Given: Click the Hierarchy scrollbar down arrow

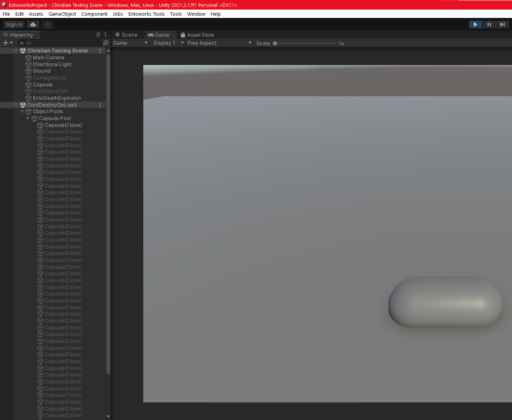Looking at the screenshot, I should click(x=108, y=417).
